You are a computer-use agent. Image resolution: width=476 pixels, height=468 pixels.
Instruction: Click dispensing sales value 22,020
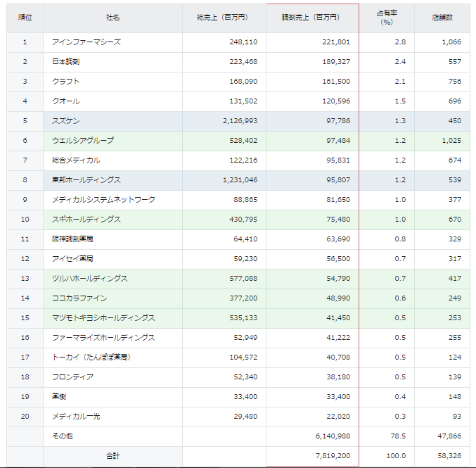pyautogui.click(x=338, y=417)
